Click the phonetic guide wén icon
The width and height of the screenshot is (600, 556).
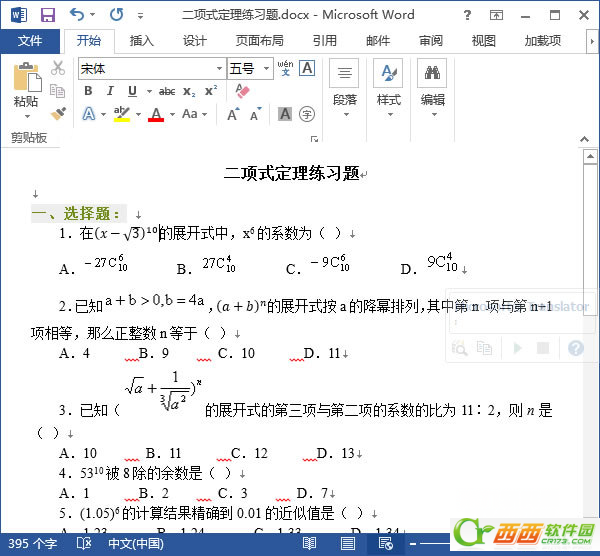[285, 68]
